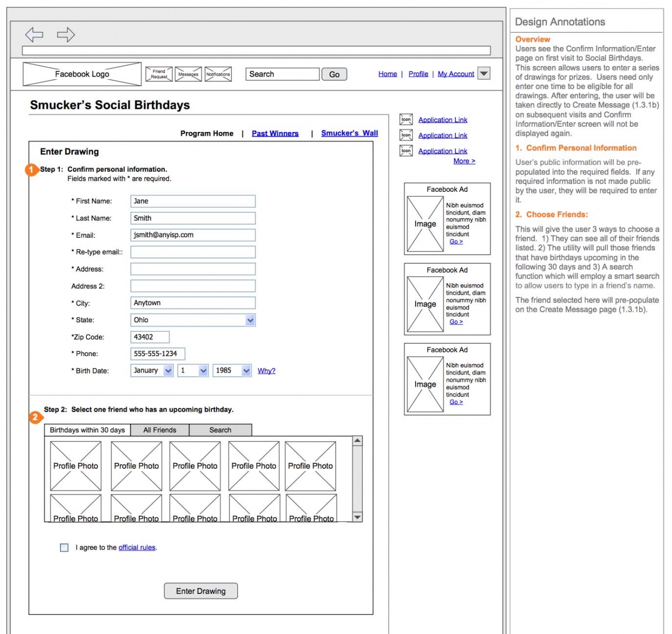Click the icon beside the third Application Link
Viewport: 672px width, 634px height.
click(x=406, y=151)
